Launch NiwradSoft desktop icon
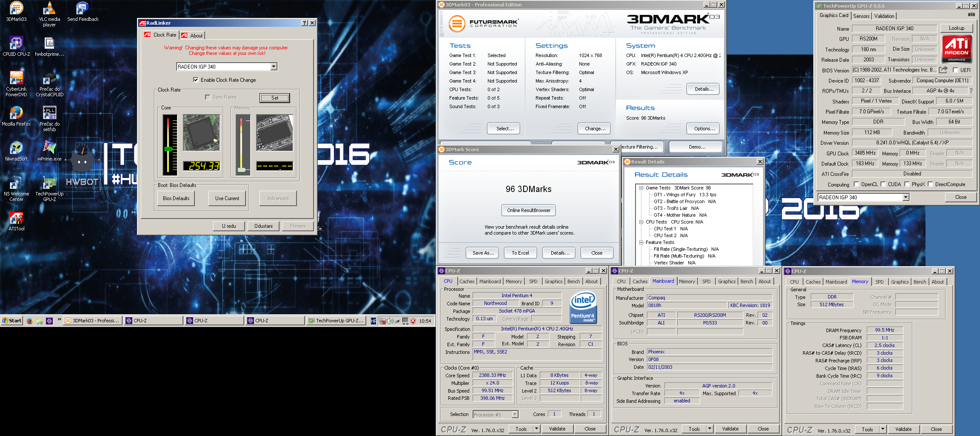Viewport: 980px width, 436px height. 16,151
